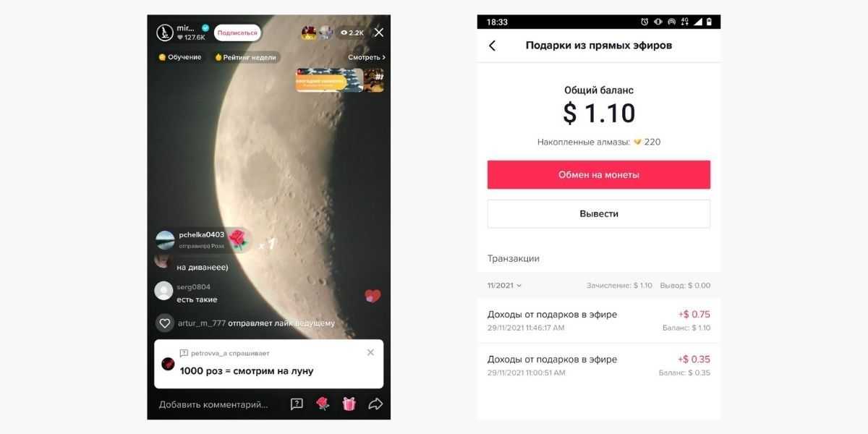Click the Вывести withdraw button
Screen dimensions: 868x434
599,214
